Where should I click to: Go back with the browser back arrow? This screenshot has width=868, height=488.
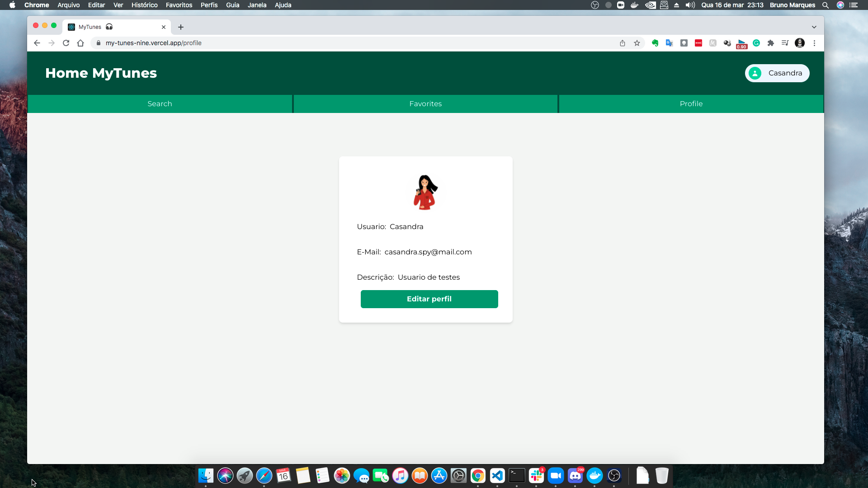(x=37, y=43)
